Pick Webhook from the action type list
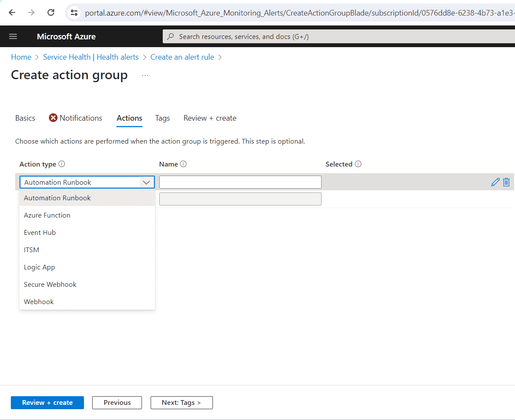Image resolution: width=515 pixels, height=420 pixels. click(x=87, y=302)
